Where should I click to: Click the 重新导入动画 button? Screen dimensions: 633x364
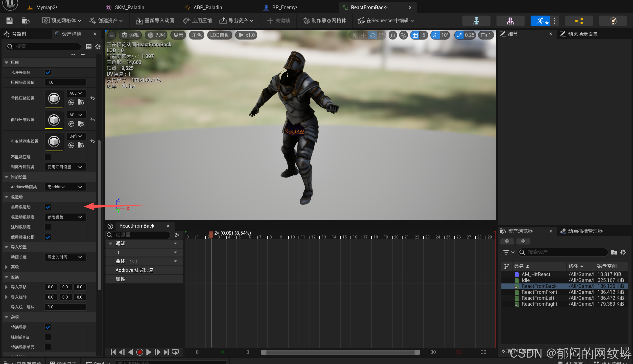click(155, 21)
